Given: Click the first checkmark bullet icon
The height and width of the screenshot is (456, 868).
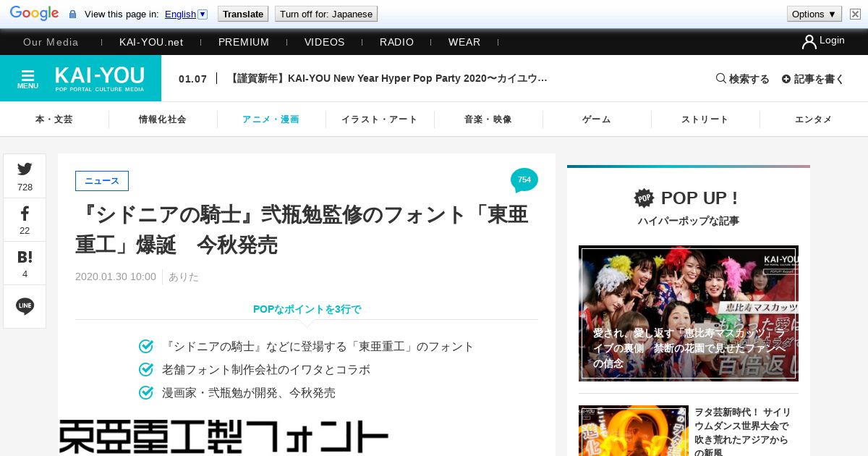Looking at the screenshot, I should pos(146,347).
